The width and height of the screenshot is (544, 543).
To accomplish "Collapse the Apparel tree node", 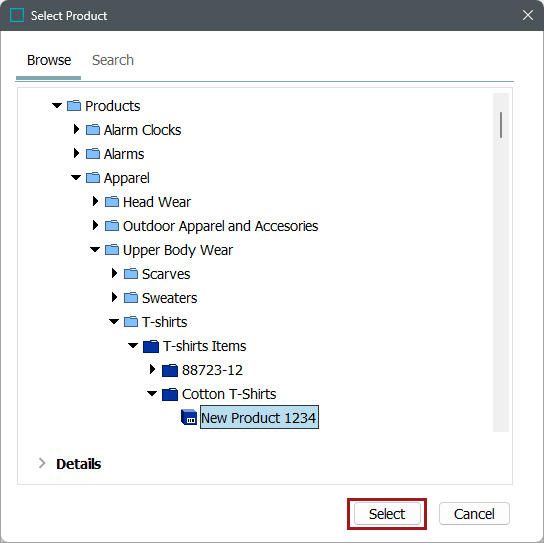I will 76,178.
